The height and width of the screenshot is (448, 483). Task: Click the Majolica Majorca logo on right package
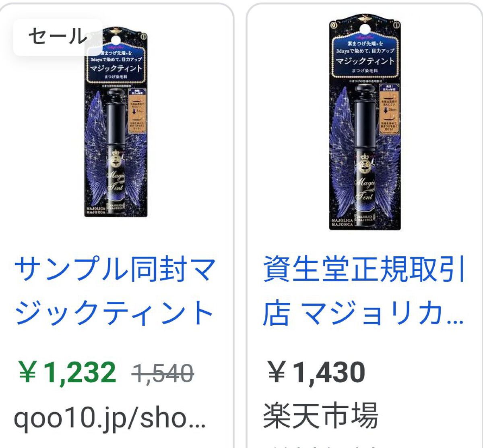[x=342, y=222]
